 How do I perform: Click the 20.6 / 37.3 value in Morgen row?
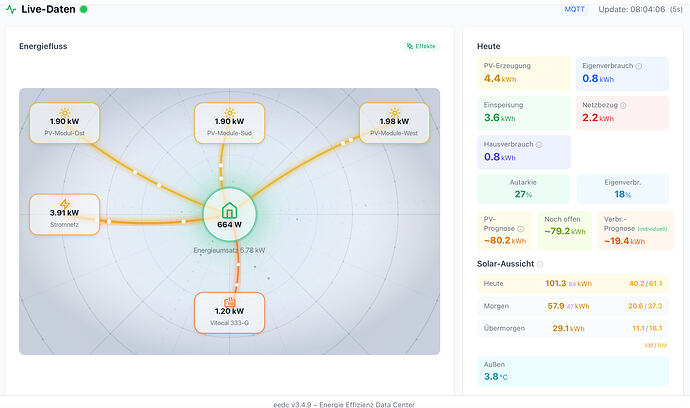645,306
